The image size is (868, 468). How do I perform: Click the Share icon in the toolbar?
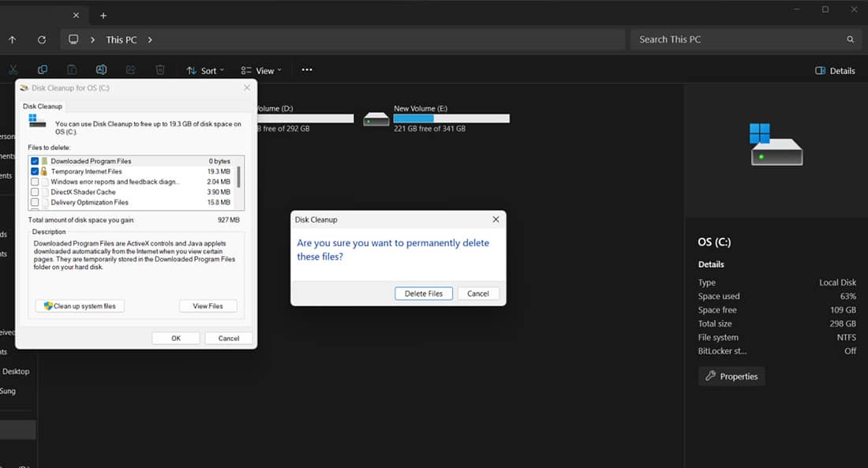pos(130,69)
